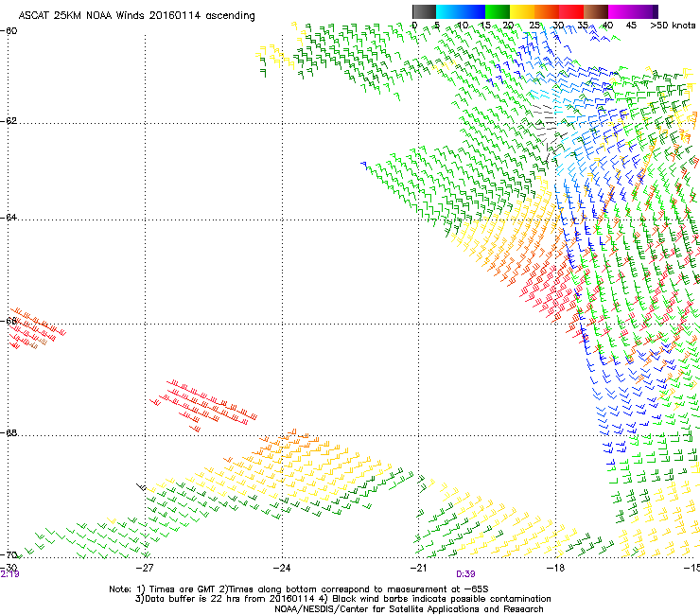Image resolution: width=700 pixels, height=615 pixels.
Task: Click the -18 longitude axis label
Action: (x=555, y=568)
